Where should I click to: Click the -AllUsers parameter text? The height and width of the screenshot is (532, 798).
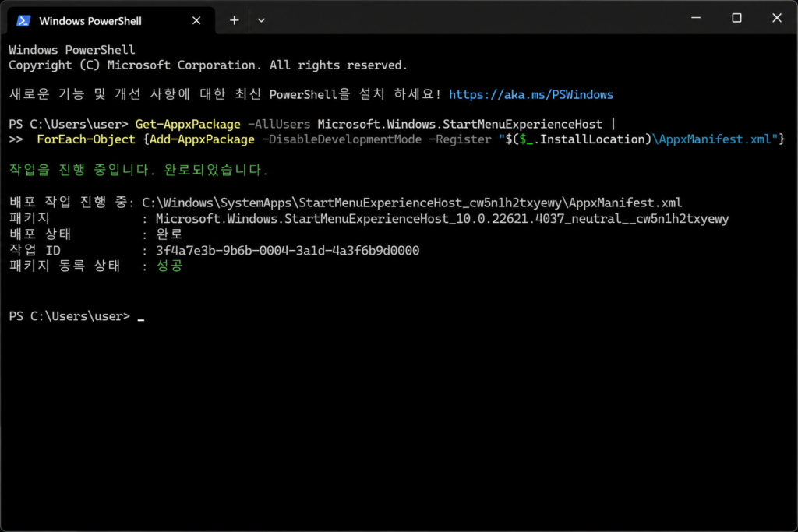click(279, 124)
